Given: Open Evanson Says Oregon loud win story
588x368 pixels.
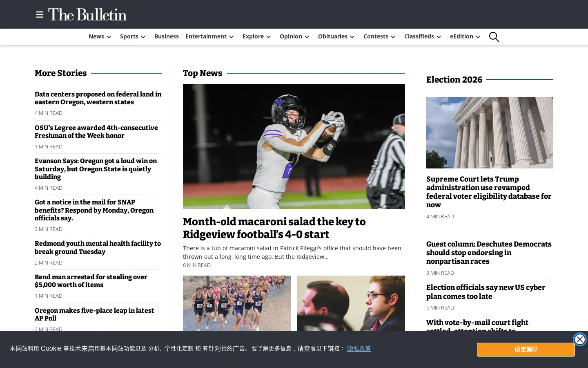Looking at the screenshot, I should [x=96, y=169].
